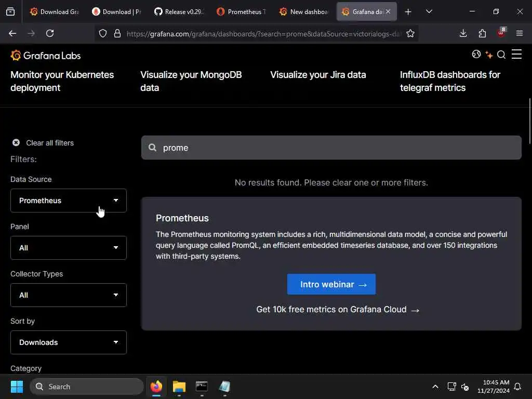Click the muted volume tray icon
This screenshot has height=399, width=532.
(465, 387)
